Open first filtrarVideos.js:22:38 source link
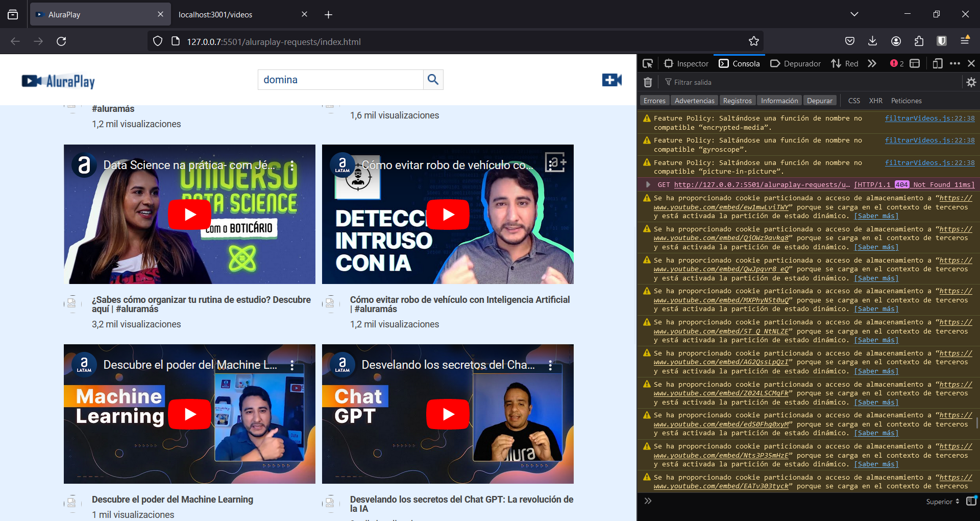Viewport: 980px width, 521px height. click(x=929, y=118)
